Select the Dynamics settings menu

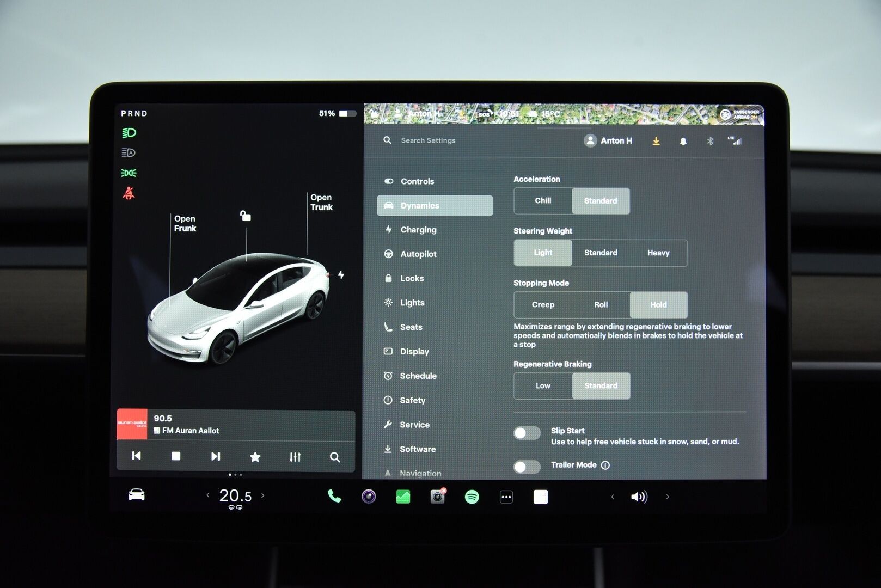[435, 206]
